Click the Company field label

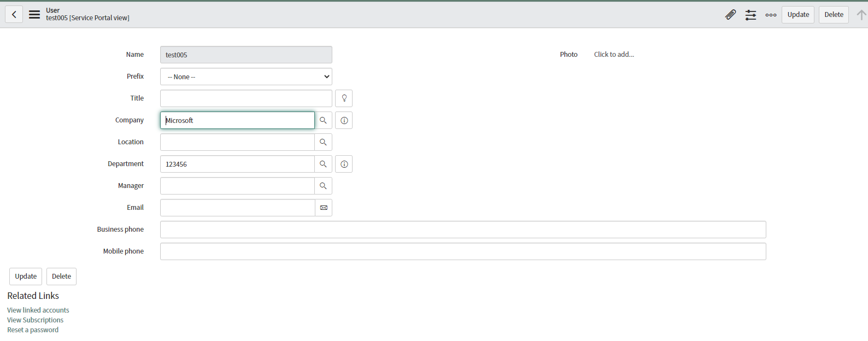pos(130,120)
